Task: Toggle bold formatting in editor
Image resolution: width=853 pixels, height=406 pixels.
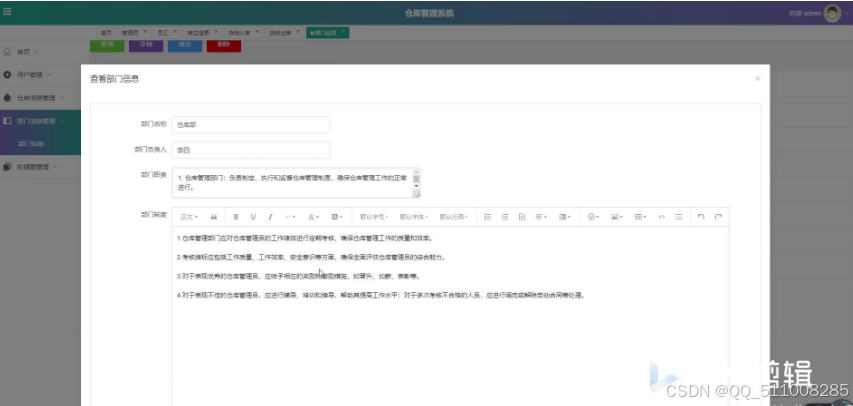Action: point(236,217)
